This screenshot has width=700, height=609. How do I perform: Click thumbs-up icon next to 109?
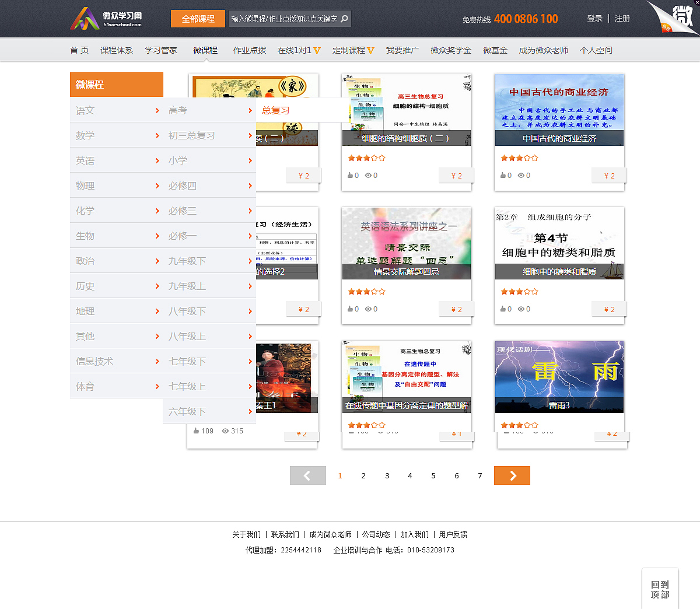click(x=197, y=430)
